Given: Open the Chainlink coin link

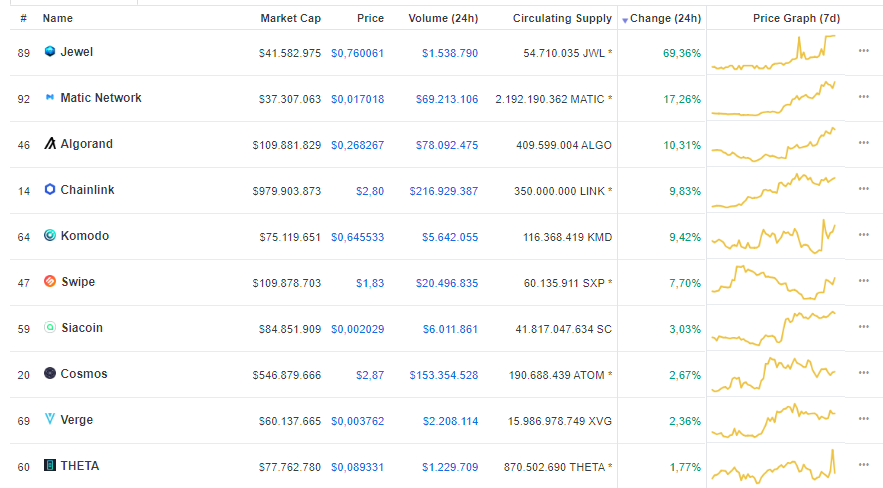Looking at the screenshot, I should point(87,190).
